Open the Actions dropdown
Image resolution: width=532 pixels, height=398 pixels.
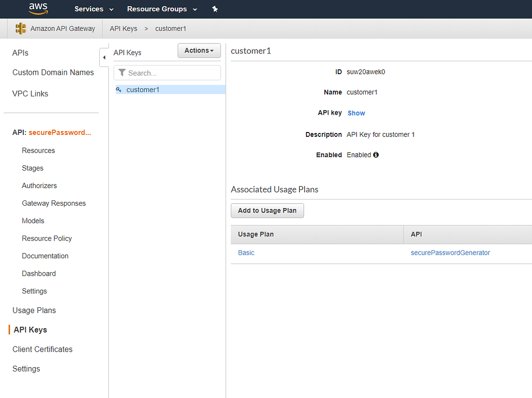click(199, 50)
